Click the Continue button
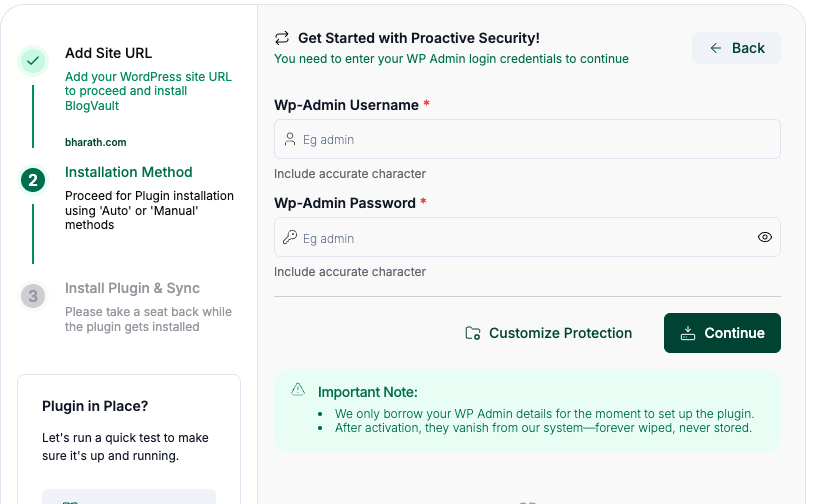 click(722, 333)
